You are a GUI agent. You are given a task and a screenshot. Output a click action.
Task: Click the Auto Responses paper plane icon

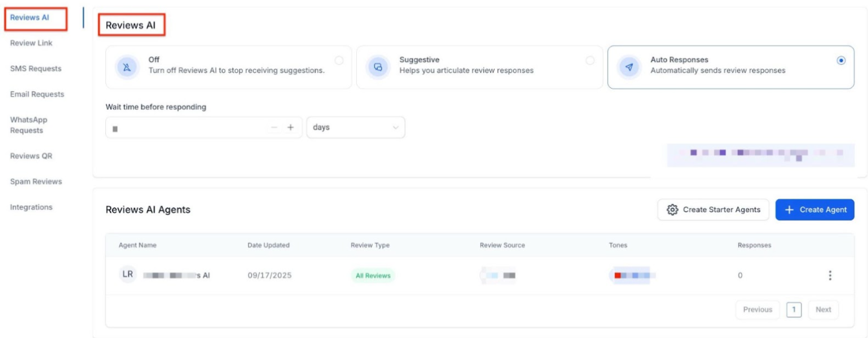click(x=629, y=67)
